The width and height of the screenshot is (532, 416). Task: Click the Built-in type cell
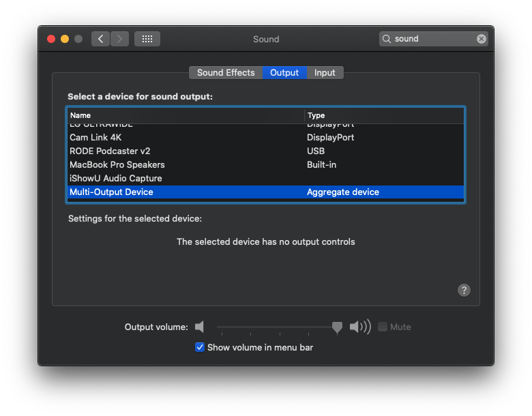[321, 165]
